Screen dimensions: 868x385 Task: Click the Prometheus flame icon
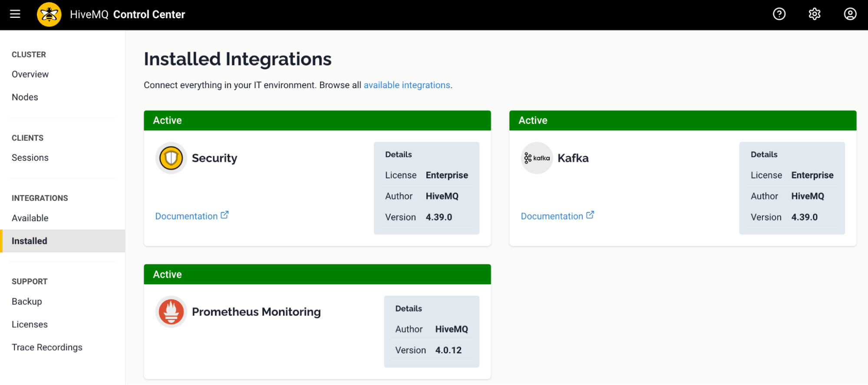click(171, 312)
